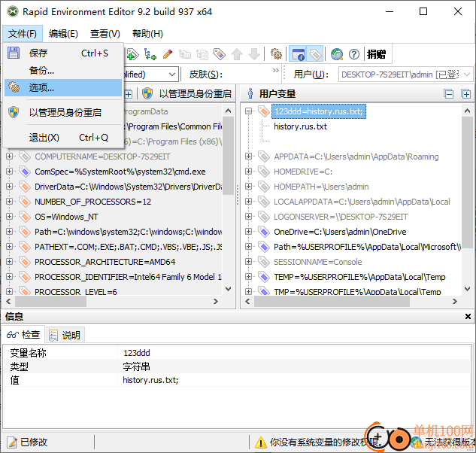476x453 pixels.
Task: Click the Move up arrow icon
Action: click(237, 54)
